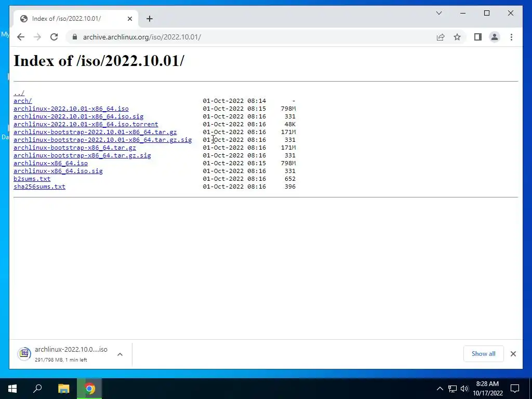The image size is (532, 399).
Task: Close the downloads bar with the X
Action: tap(513, 354)
